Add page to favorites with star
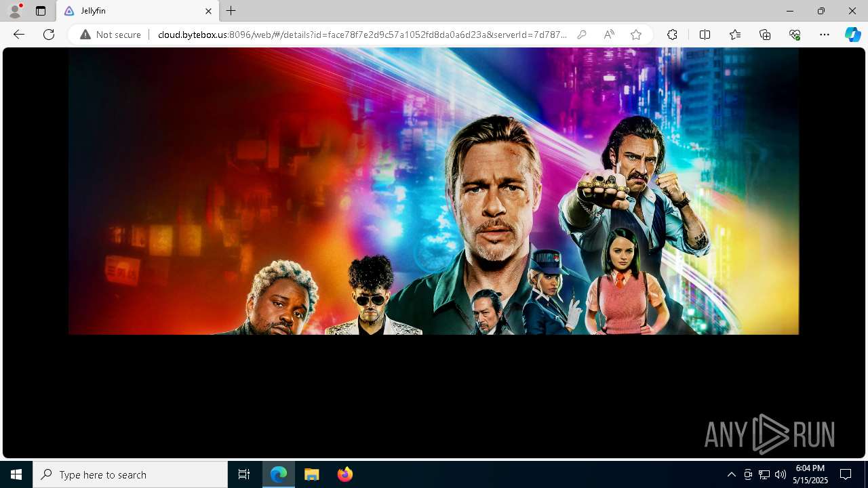 point(636,35)
